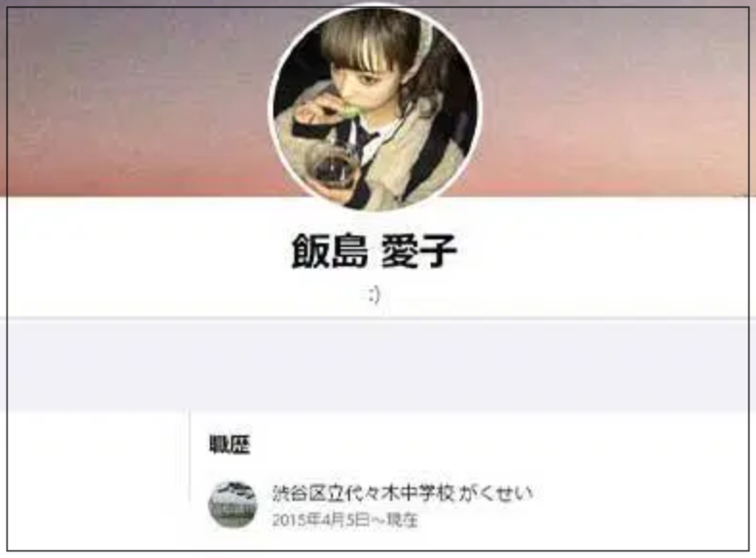Open the 渋谷区立代々木中学校 school link
The width and height of the screenshot is (756, 558).
(x=363, y=494)
